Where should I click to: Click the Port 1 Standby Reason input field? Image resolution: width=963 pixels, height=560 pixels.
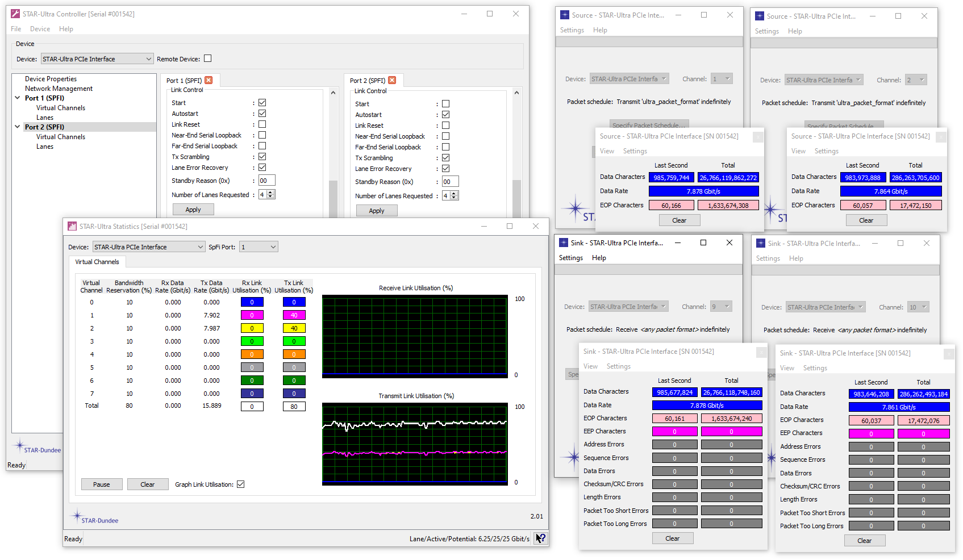click(266, 181)
